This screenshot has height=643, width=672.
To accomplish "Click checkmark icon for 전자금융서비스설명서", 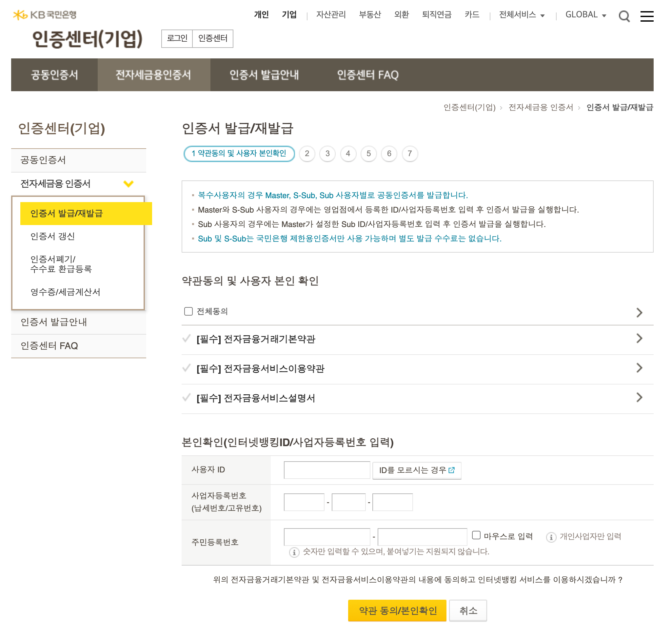I will 186,398.
